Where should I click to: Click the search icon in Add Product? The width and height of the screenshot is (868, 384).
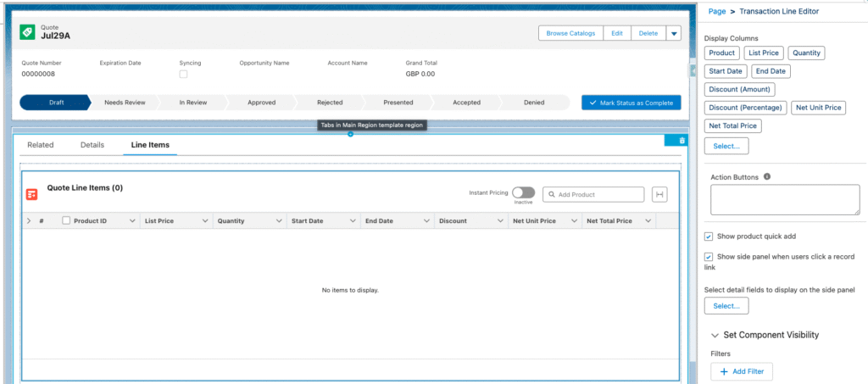coord(551,195)
